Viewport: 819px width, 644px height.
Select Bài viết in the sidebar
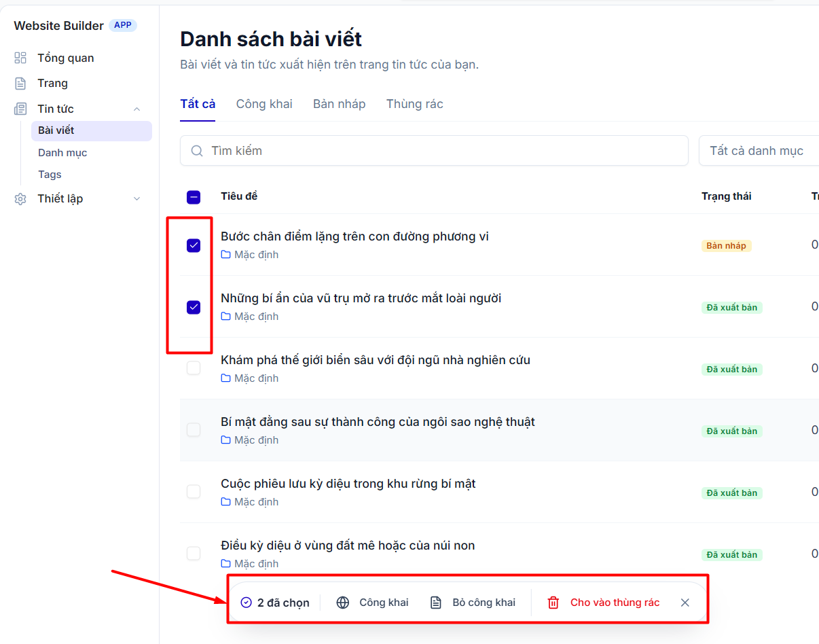(92, 130)
